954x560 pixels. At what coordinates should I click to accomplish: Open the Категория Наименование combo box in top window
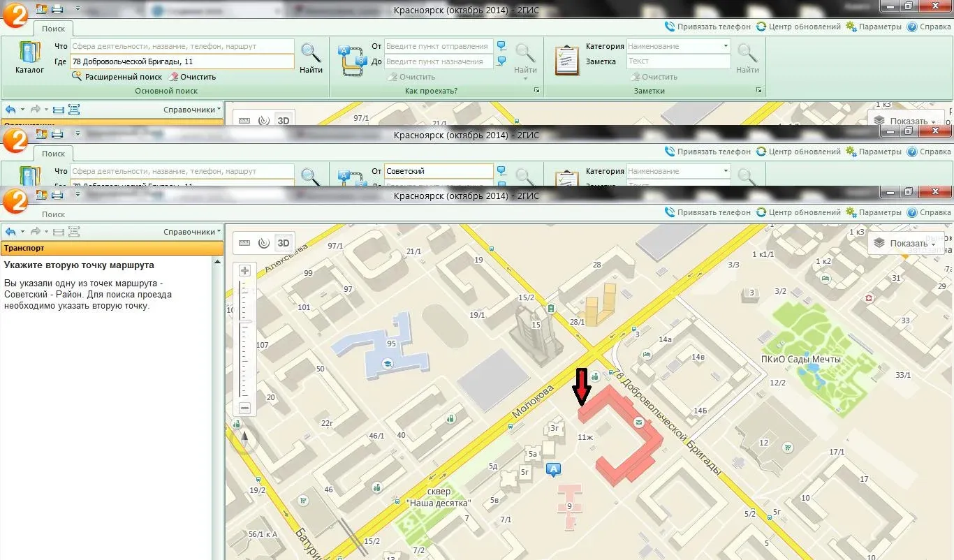tap(678, 46)
